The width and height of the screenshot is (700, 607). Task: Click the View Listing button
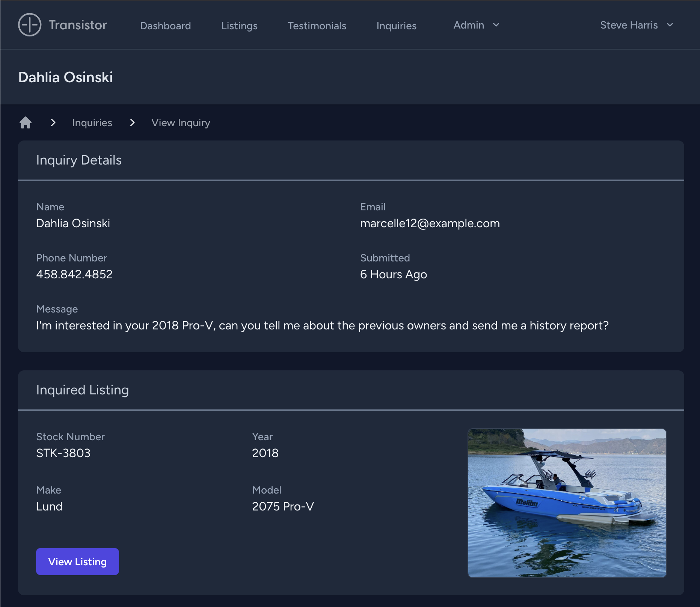77,562
